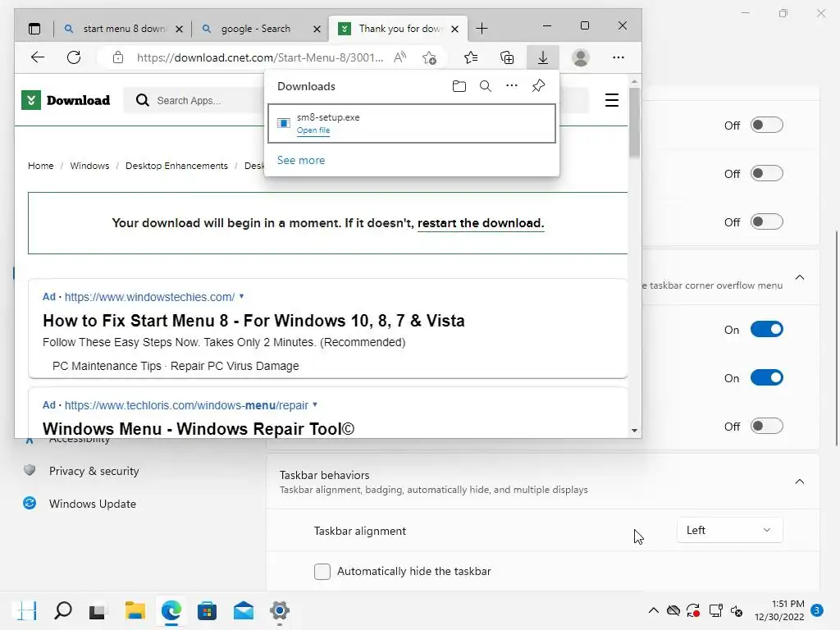The width and height of the screenshot is (840, 630).
Task: Show hidden system tray icons
Action: pyautogui.click(x=654, y=610)
